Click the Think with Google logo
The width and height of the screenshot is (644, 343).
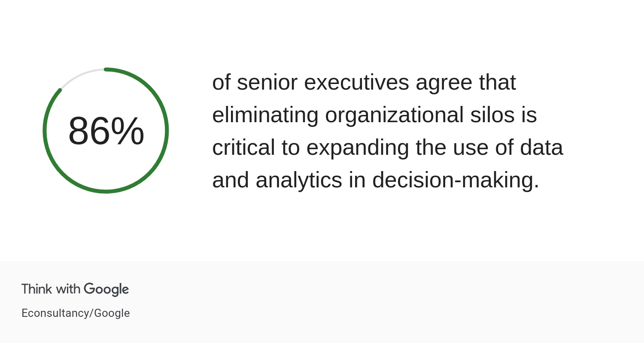tap(75, 289)
